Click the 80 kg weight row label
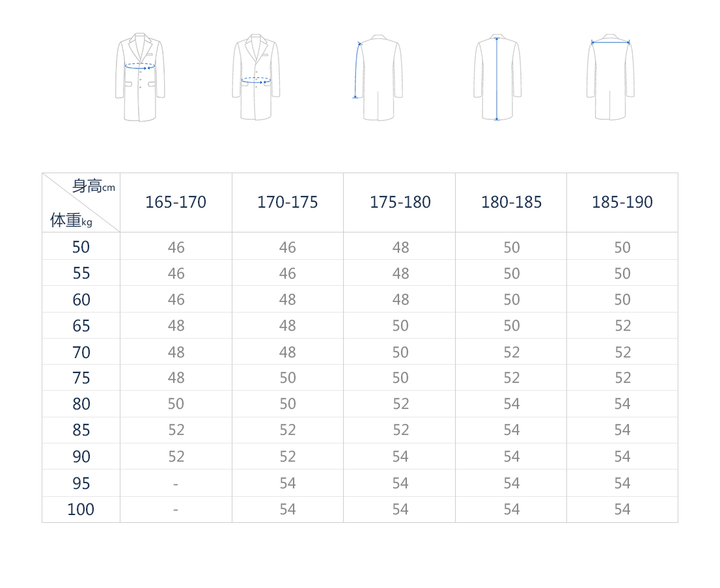This screenshot has height=588, width=720. pyautogui.click(x=81, y=404)
